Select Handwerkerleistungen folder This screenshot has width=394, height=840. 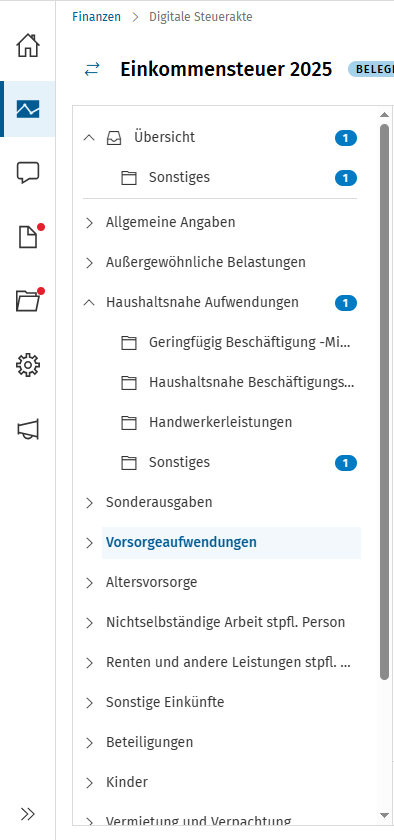tap(220, 422)
